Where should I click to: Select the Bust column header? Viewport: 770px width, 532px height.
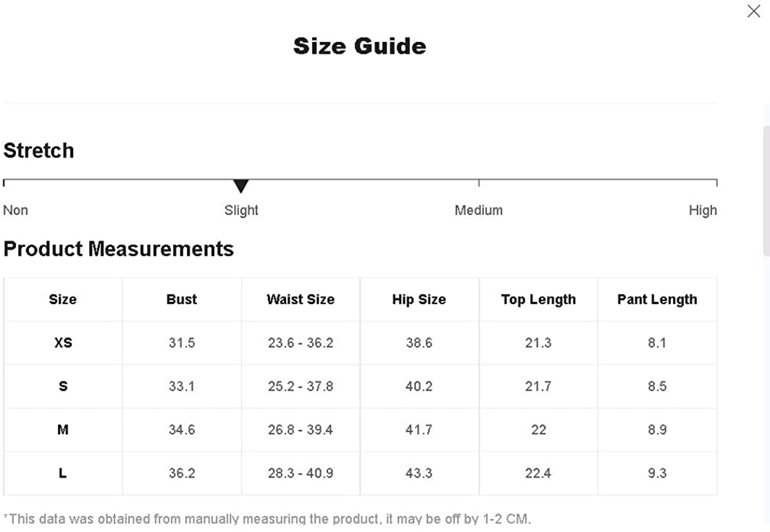tap(182, 299)
